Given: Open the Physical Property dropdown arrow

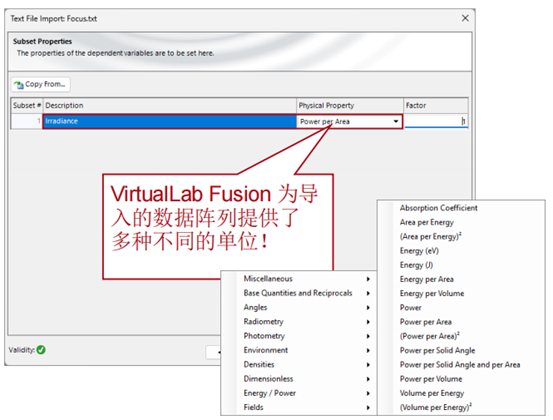Looking at the screenshot, I should (x=396, y=121).
